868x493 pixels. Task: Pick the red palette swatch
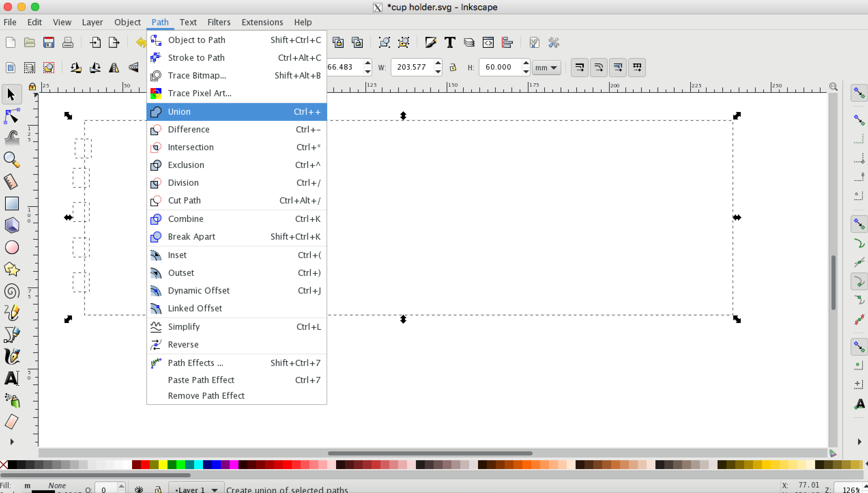click(145, 465)
